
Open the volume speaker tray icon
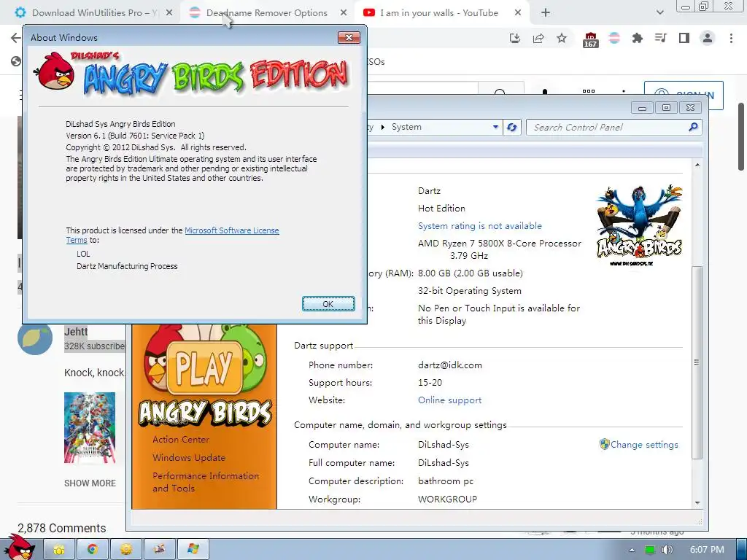coord(667,550)
